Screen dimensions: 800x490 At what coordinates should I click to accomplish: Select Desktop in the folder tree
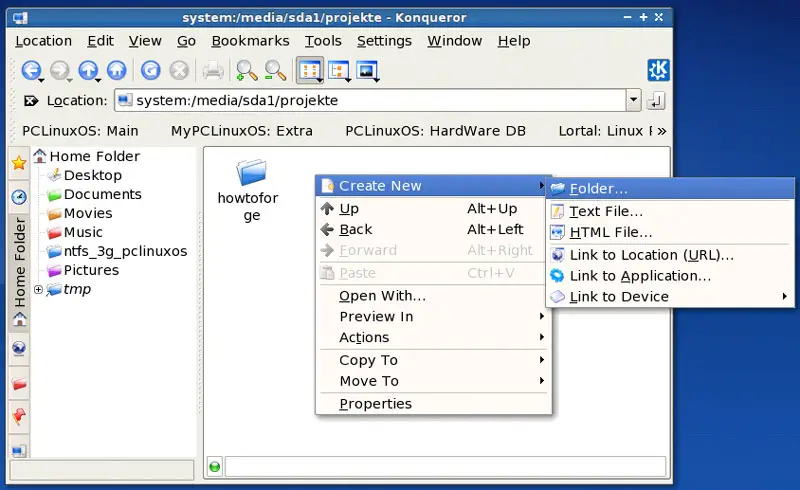(x=92, y=175)
